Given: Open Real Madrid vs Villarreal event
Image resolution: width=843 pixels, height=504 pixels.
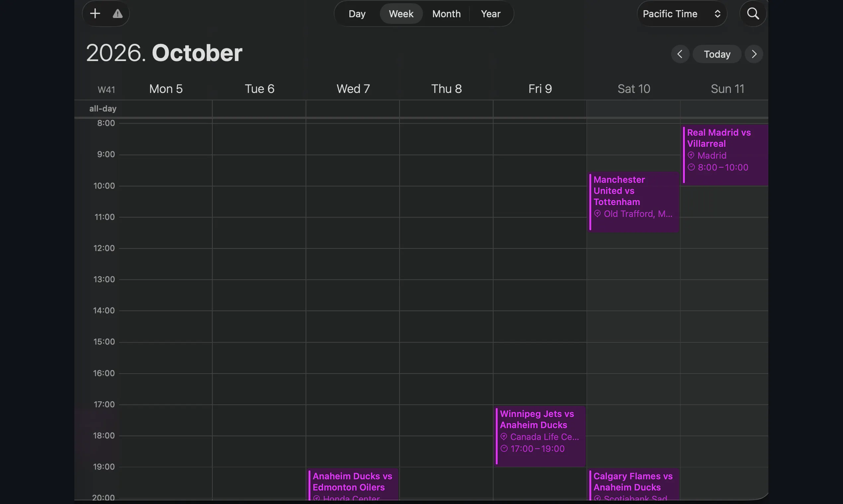Looking at the screenshot, I should pos(725,155).
